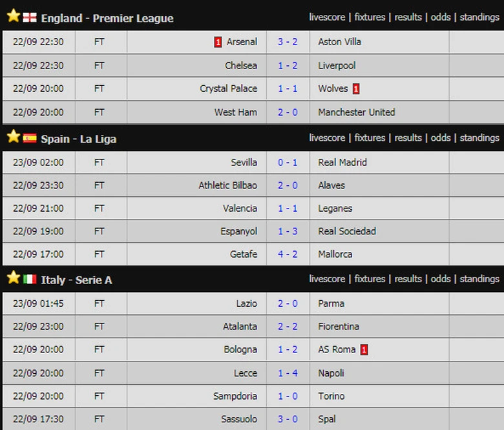504x430 pixels.
Task: Click Wolves' red card icon
Action: tap(356, 88)
